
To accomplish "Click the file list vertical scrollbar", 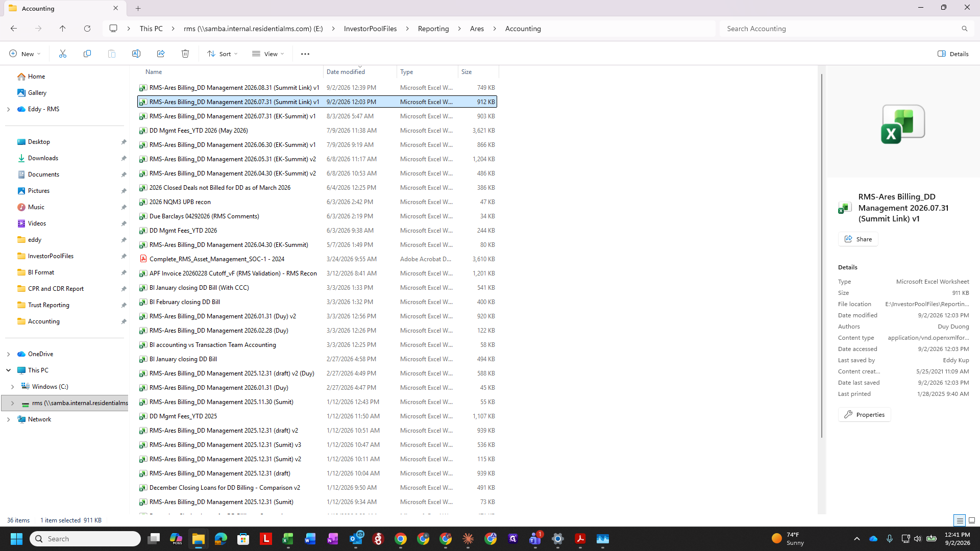I will tap(821, 255).
